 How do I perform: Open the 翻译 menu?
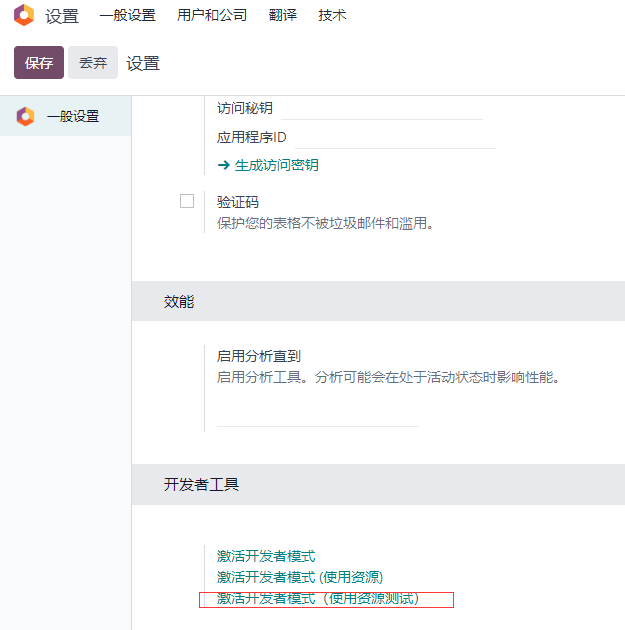tap(283, 15)
